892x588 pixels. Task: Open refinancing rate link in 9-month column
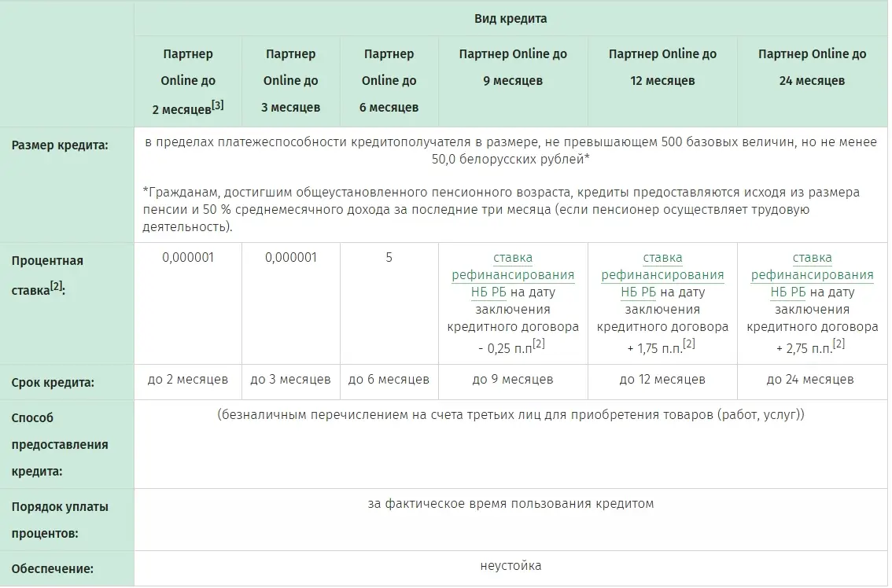[512, 275]
